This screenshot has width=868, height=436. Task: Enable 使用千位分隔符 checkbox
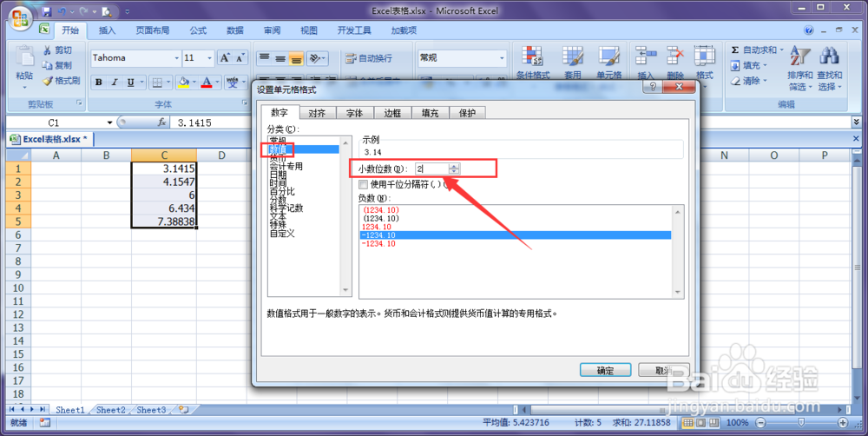click(x=363, y=184)
